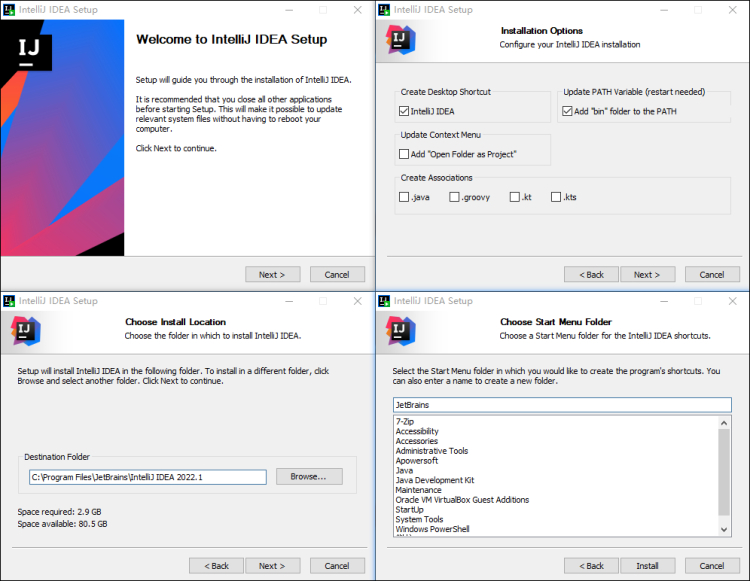
Task: Check the .java association checkbox
Action: point(404,197)
